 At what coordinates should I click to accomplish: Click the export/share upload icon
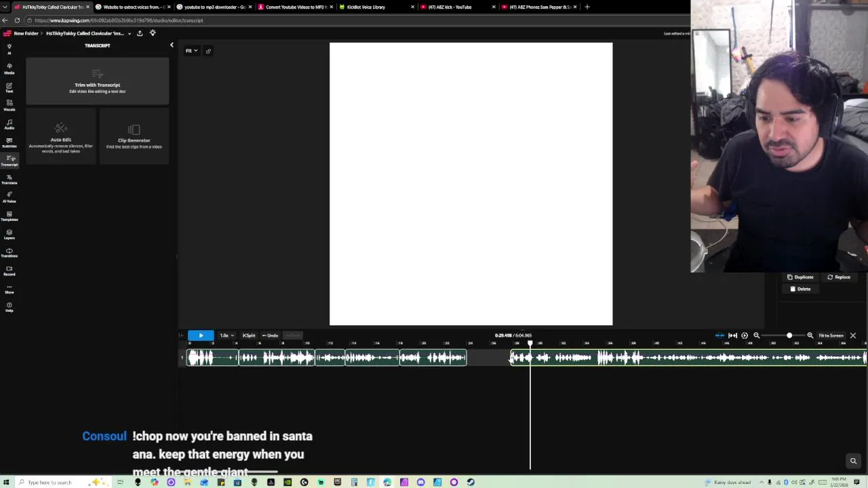[140, 33]
